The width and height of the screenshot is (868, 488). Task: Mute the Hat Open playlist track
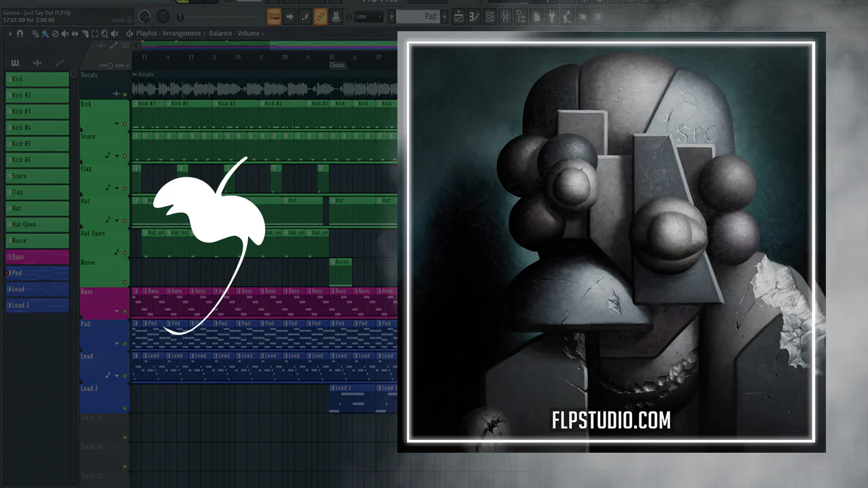click(125, 253)
